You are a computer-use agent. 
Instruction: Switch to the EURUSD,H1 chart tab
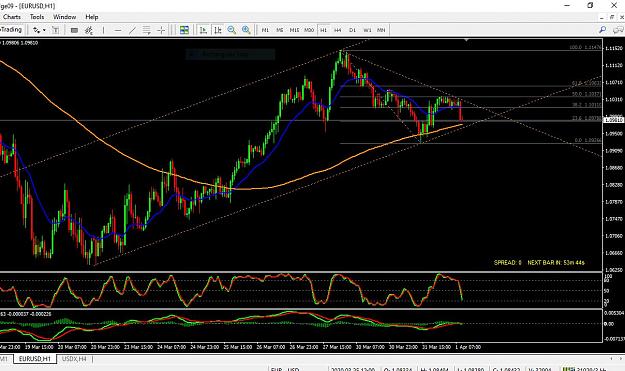35,359
